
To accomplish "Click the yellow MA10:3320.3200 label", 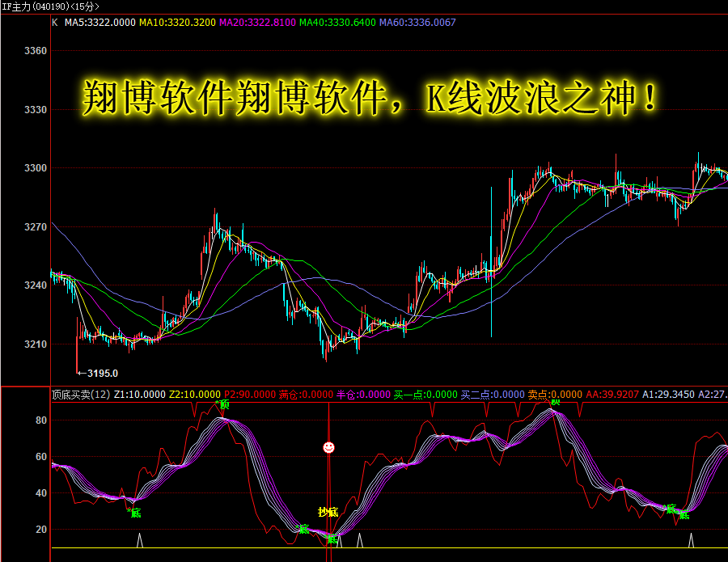I will (177, 23).
